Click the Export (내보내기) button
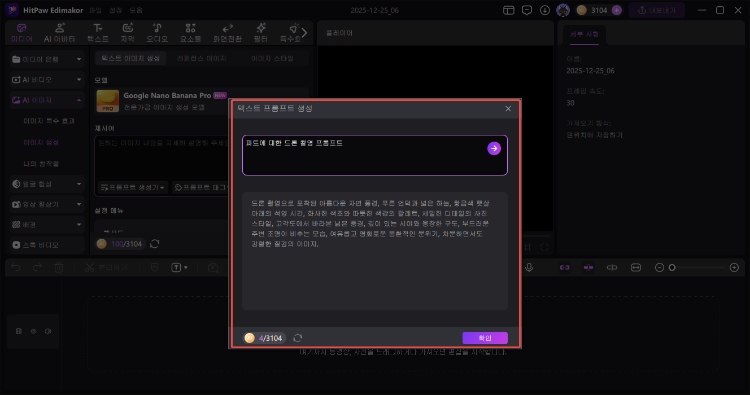Image resolution: width=750 pixels, height=395 pixels. (657, 10)
